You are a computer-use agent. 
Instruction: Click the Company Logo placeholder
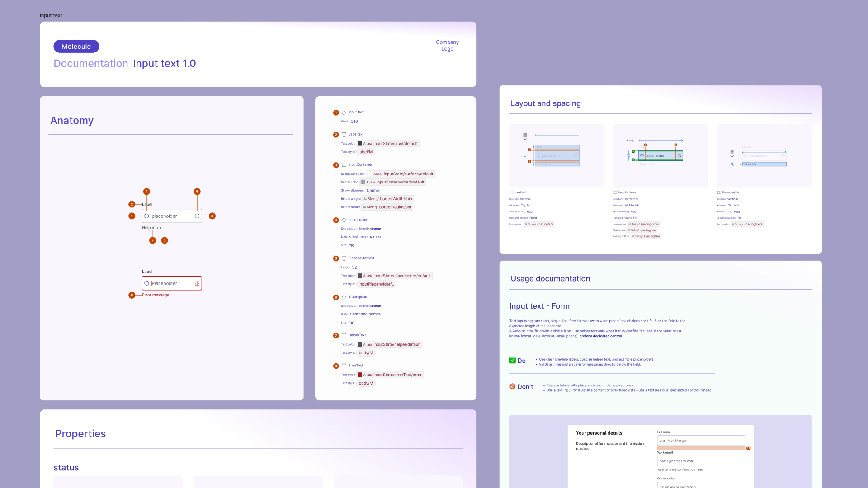(447, 45)
